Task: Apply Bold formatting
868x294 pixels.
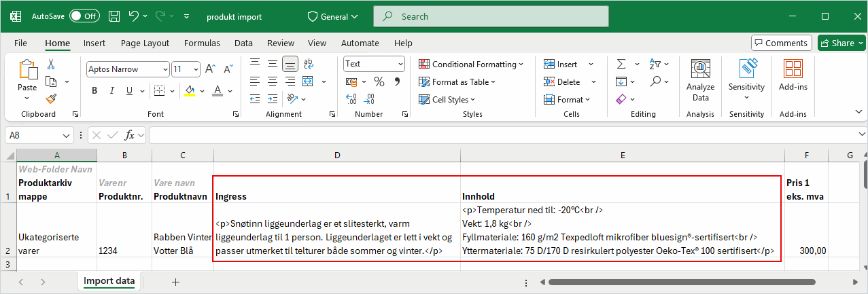Action: pyautogui.click(x=94, y=91)
